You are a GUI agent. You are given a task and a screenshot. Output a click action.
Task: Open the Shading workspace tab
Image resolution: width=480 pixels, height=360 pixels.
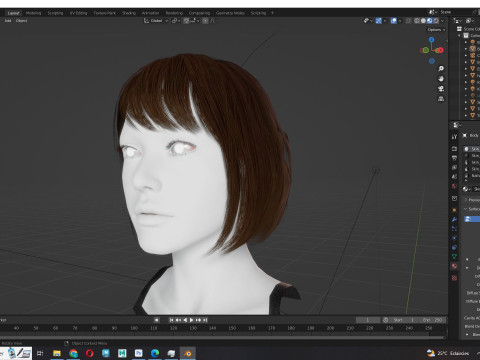pos(129,13)
